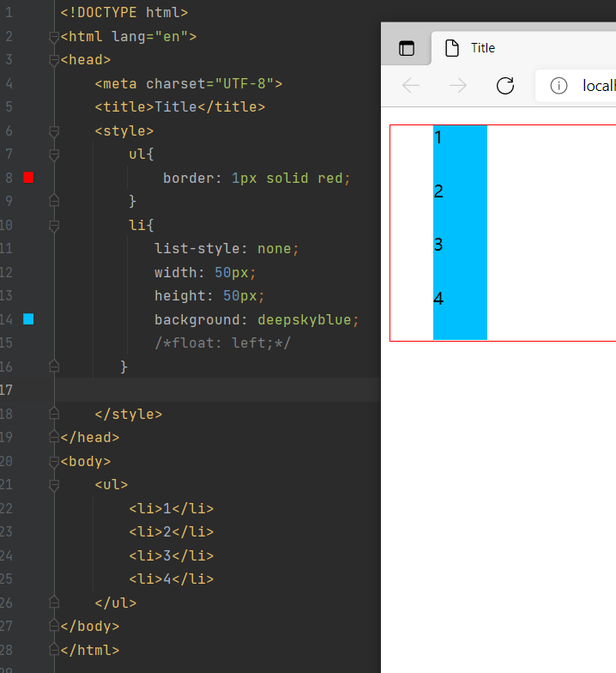Click the '<li>3</li>' code line
Screen dimensions: 616x673
coord(172,556)
